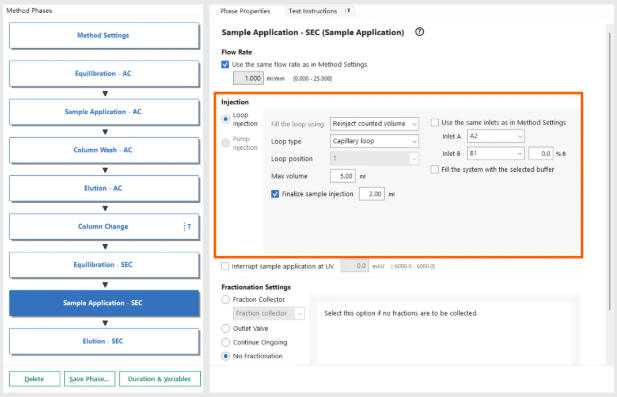
Task: Click the text instructions icon on Column Change
Action: 187,227
